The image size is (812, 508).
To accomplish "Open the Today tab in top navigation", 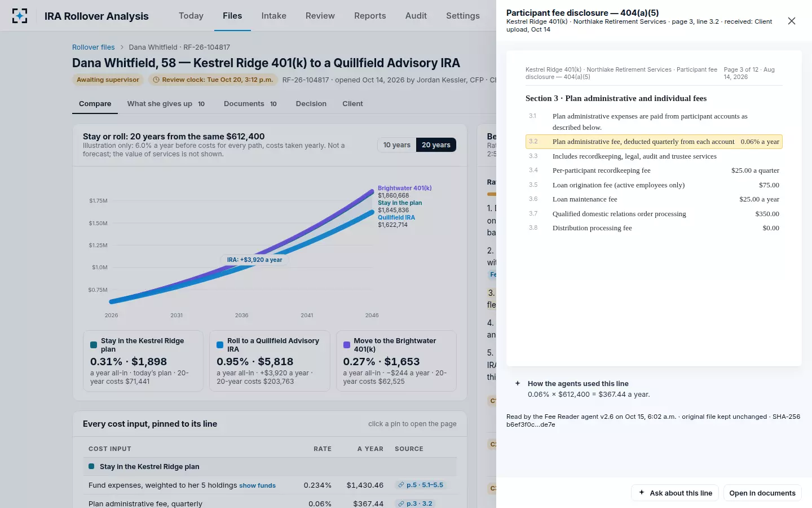I will pyautogui.click(x=191, y=16).
